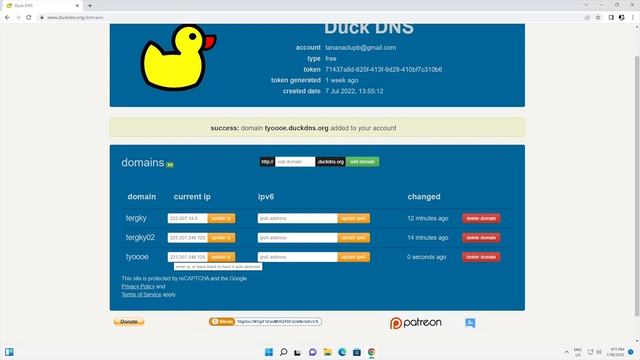Switch ENG US language indicator
This screenshot has height=360, width=640.
(578, 352)
